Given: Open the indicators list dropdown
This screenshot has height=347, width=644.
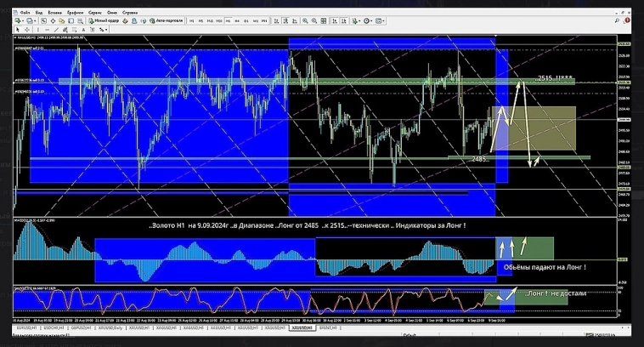Looking at the screenshot, I should [x=358, y=21].
